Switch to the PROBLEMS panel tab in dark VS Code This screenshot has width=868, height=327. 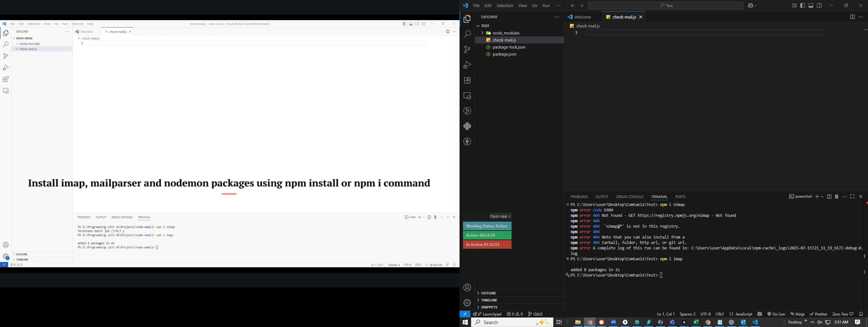(x=579, y=196)
